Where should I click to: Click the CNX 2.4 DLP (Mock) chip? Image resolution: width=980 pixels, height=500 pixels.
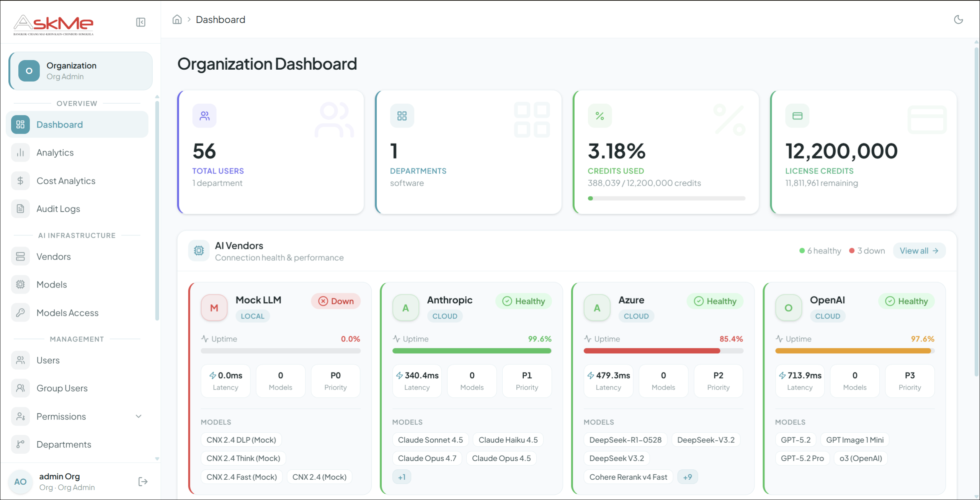tap(241, 440)
